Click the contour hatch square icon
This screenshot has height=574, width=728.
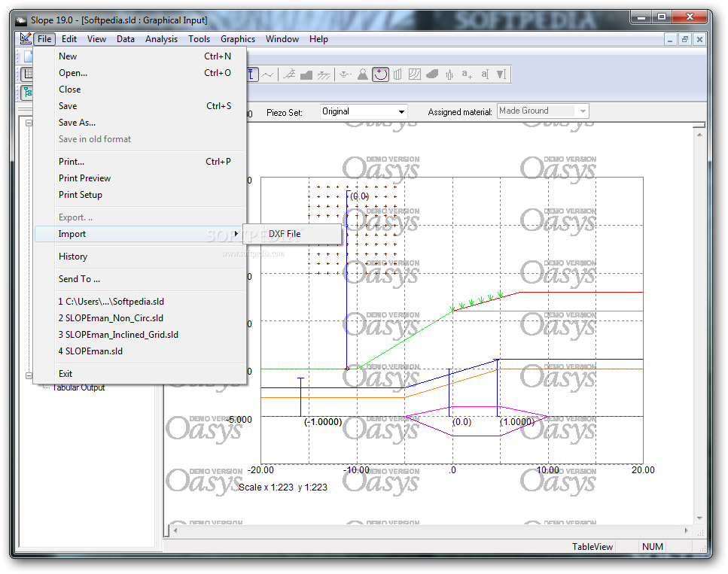415,74
